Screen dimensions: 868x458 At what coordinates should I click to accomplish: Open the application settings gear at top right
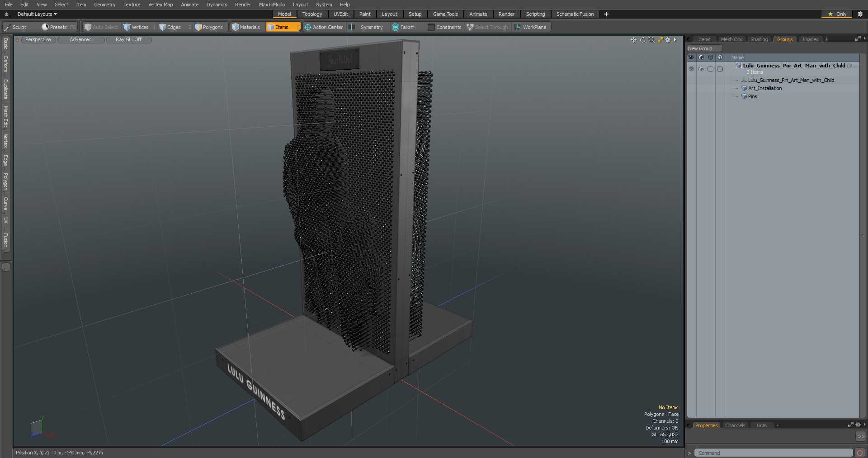pos(860,14)
